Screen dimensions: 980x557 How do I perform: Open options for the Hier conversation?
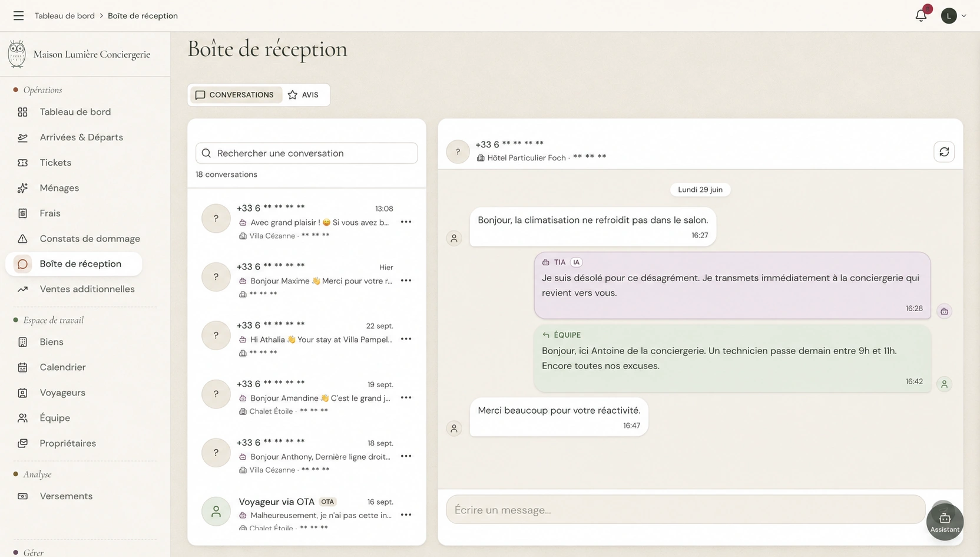406,281
